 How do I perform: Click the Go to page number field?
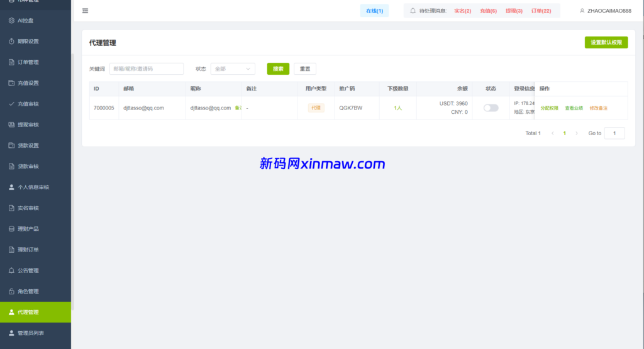point(614,133)
